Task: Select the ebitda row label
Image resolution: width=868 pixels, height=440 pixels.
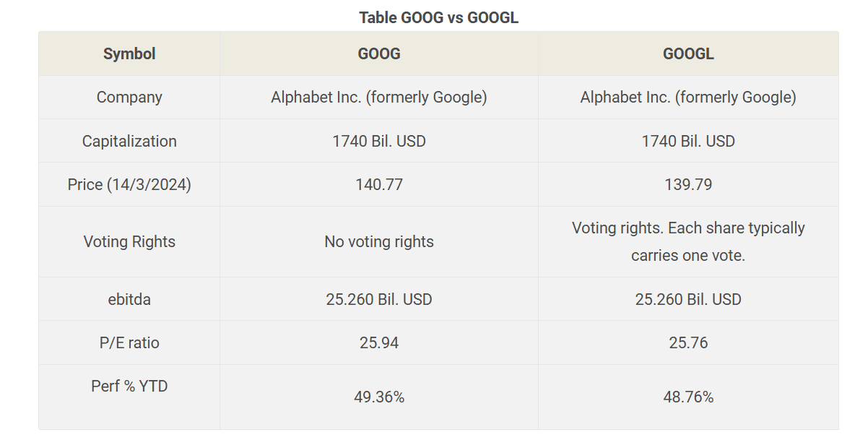Action: pyautogui.click(x=129, y=299)
